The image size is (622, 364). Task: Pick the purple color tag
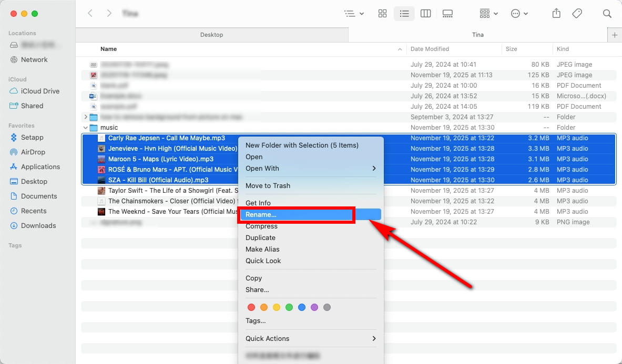pyautogui.click(x=314, y=307)
